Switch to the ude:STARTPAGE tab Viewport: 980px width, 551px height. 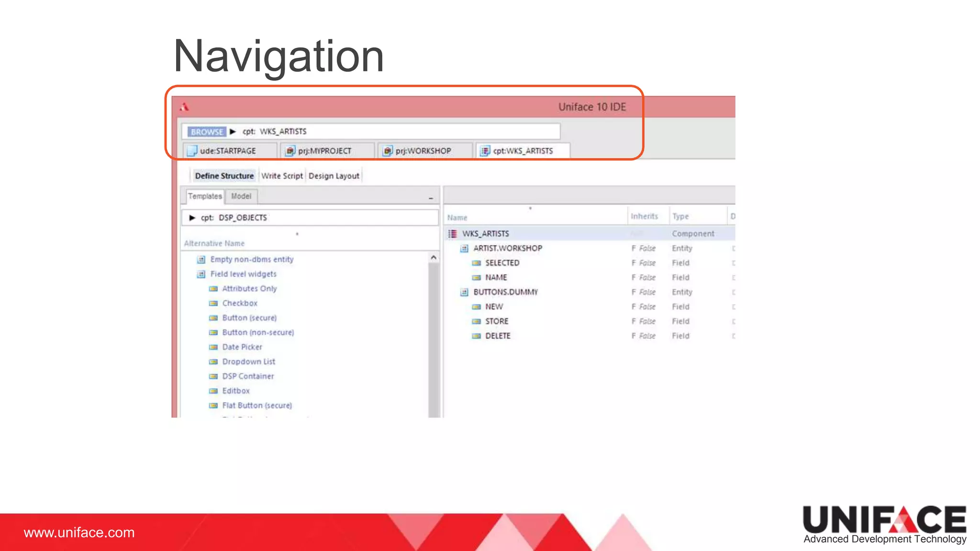click(x=230, y=151)
